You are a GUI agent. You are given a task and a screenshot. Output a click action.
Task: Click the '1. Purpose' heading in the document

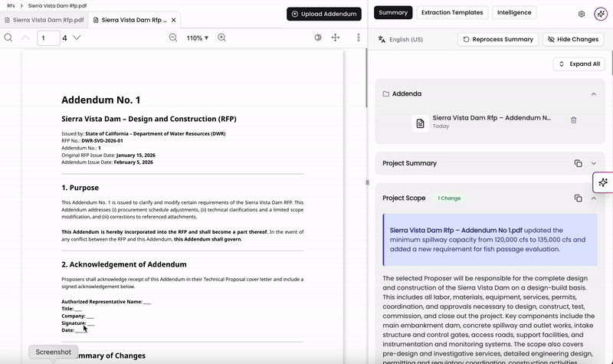(x=80, y=188)
